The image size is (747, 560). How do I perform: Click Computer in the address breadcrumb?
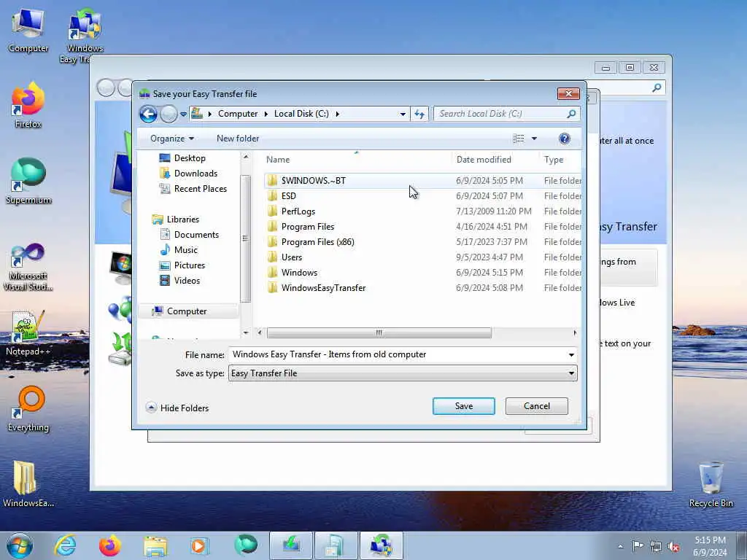point(238,114)
